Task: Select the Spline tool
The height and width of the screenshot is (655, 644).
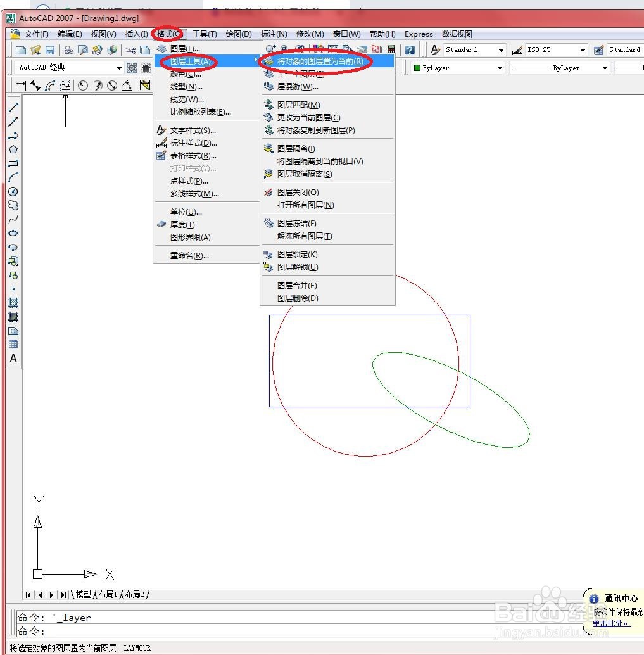Action: (x=13, y=219)
